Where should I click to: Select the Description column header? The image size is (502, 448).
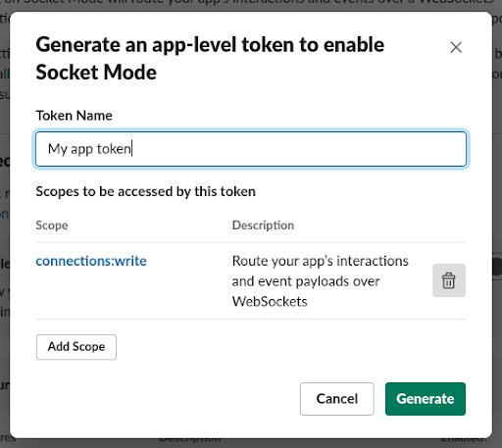click(x=263, y=225)
